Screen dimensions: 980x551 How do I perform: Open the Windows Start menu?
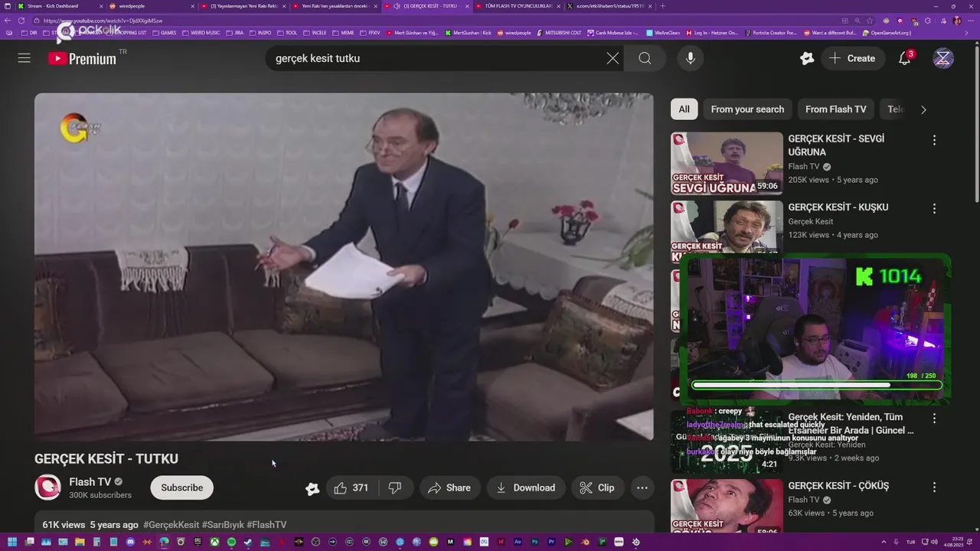click(12, 543)
